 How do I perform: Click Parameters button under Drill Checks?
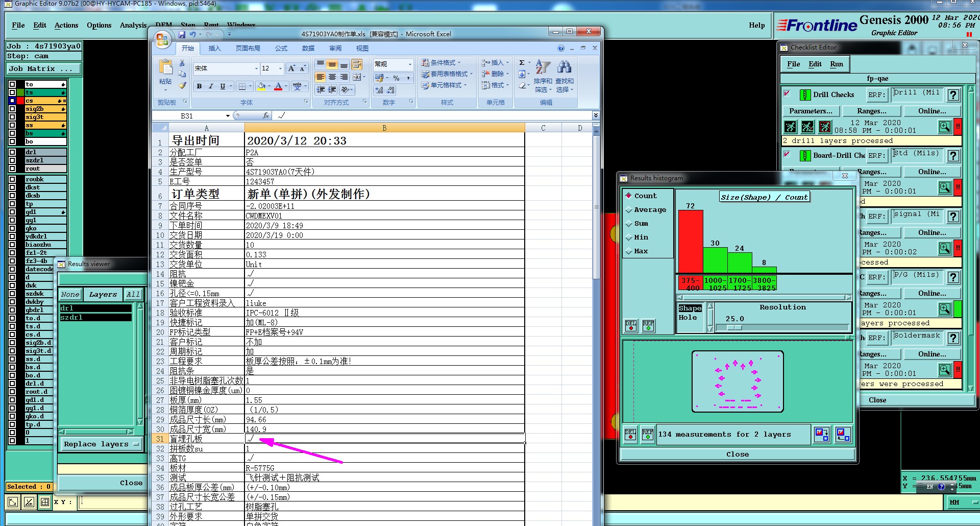[x=811, y=111]
